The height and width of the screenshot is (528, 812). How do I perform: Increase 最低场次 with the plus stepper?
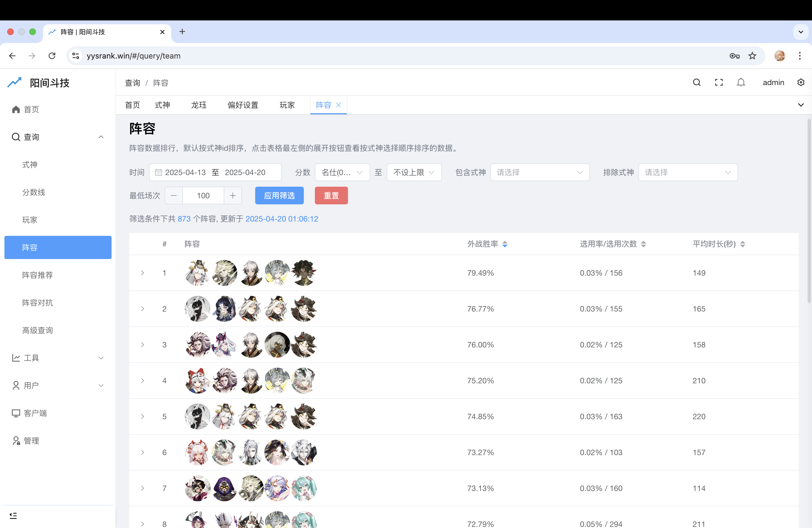point(232,196)
